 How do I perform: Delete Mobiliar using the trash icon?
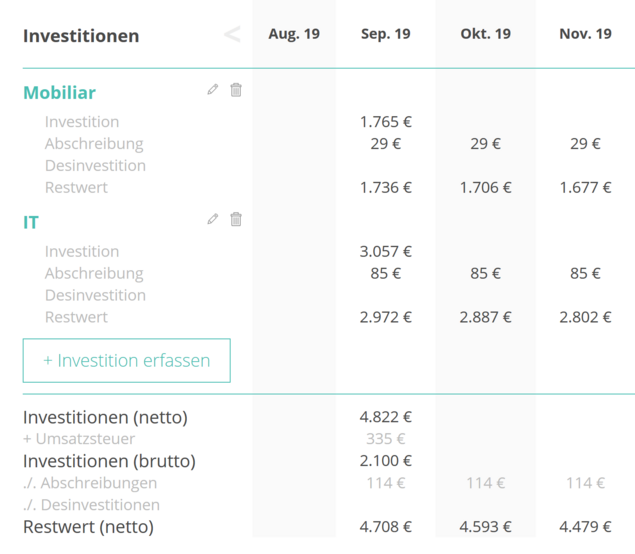(x=236, y=89)
